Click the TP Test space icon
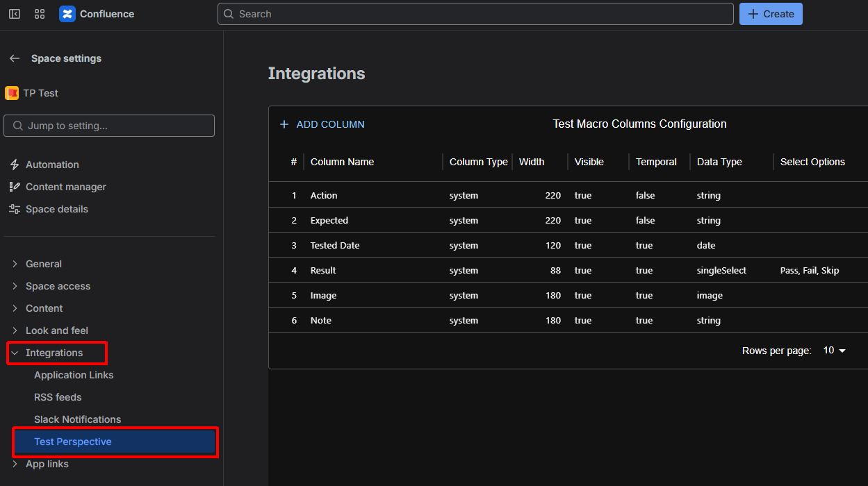 [12, 93]
